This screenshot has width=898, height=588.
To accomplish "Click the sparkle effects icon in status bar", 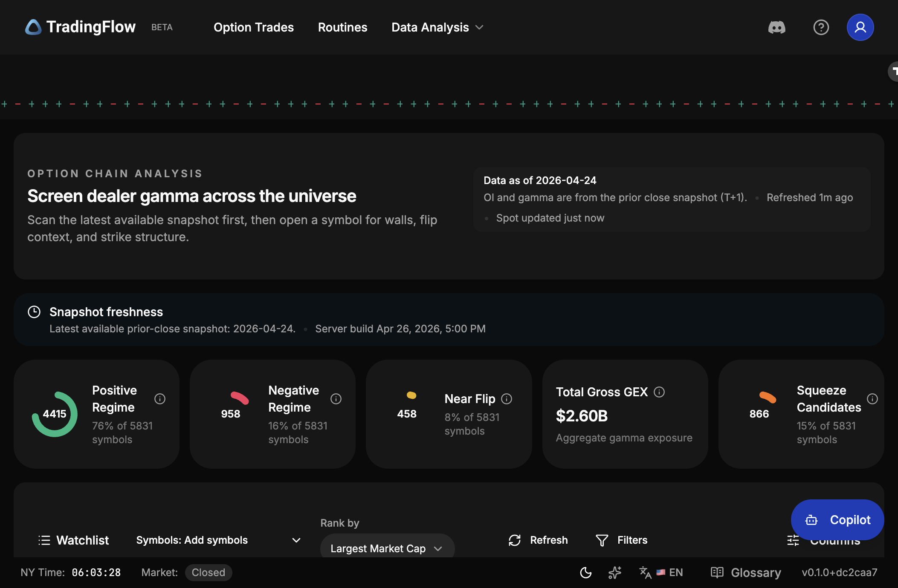I will coord(615,573).
